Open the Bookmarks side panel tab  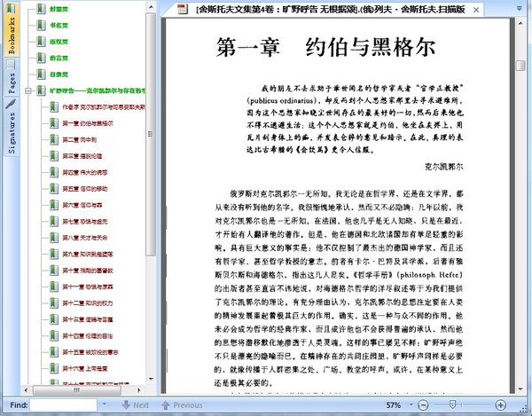click(x=12, y=29)
